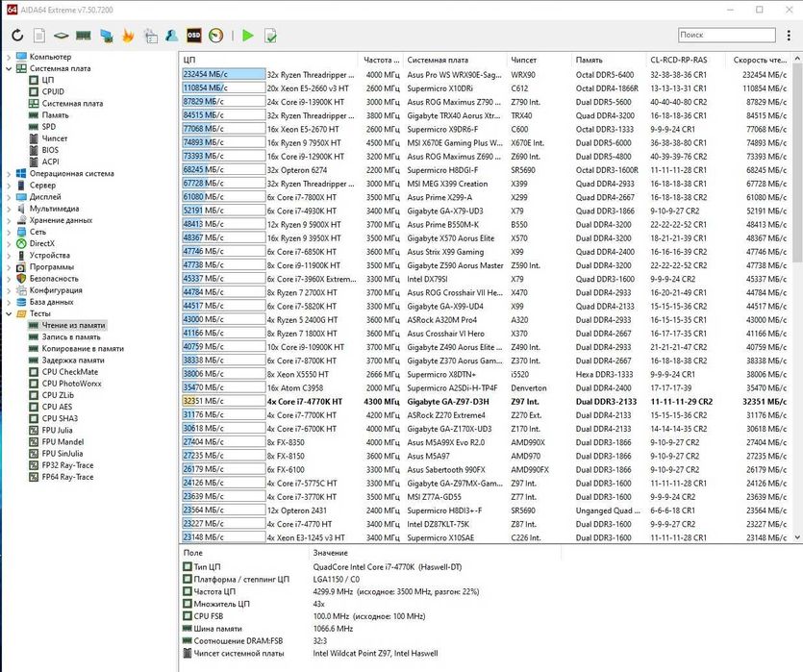Screen dimensions: 803x672
Task: Open the network computer toolbar icon
Action: click(x=106, y=36)
